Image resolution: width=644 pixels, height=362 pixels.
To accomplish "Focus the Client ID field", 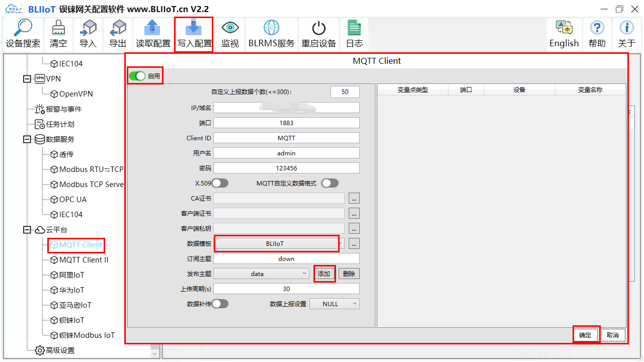I will pyautogui.click(x=287, y=138).
